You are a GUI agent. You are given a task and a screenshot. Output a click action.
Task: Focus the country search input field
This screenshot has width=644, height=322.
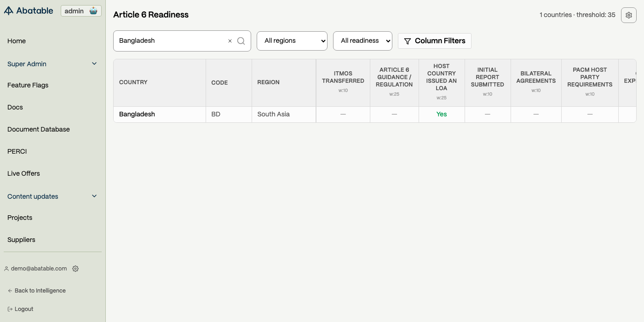pos(170,41)
